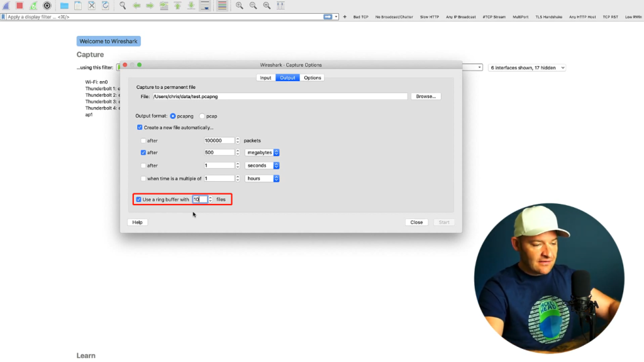Click the display filter input field
Screen dimensions: 644x362
(164, 17)
